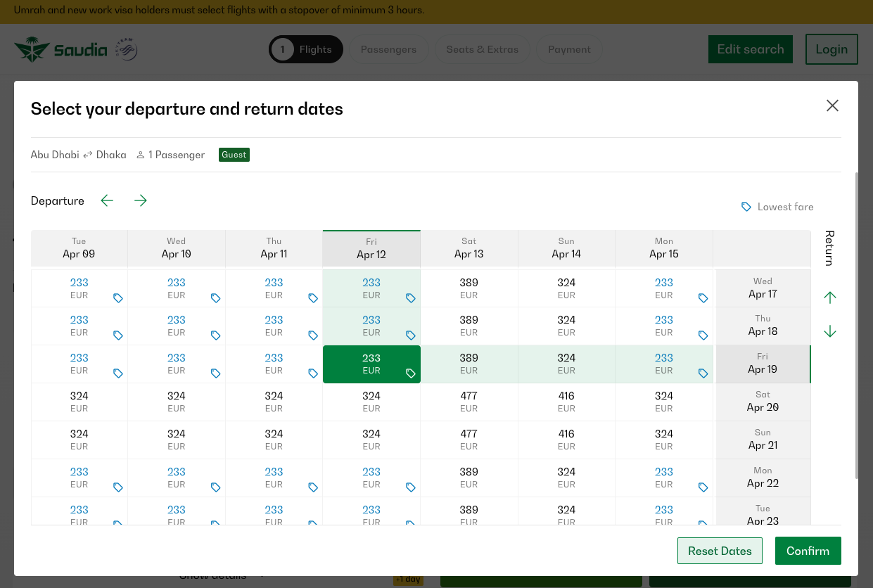The image size is (873, 588).
Task: Click tag icon in selected Apr 12 cell
Action: tap(411, 373)
